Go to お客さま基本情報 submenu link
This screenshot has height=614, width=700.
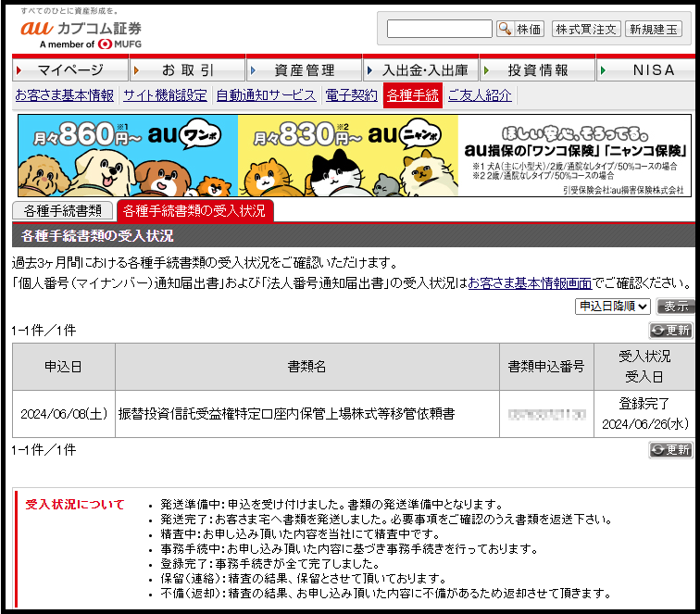(64, 95)
